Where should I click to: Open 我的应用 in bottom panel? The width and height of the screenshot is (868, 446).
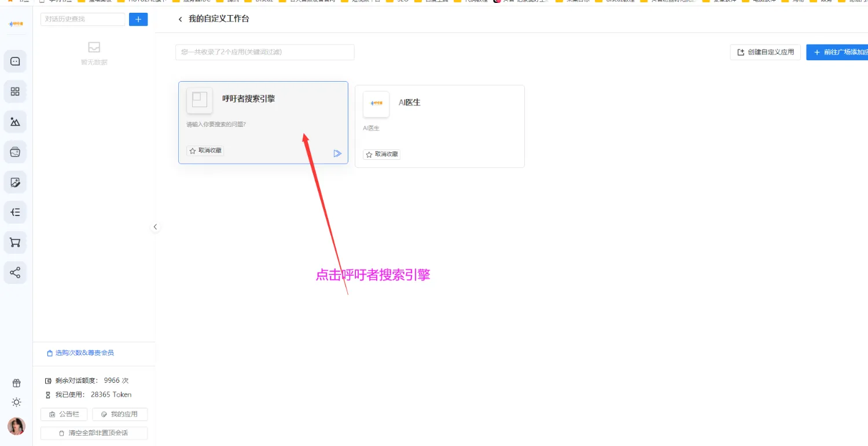pyautogui.click(x=120, y=414)
